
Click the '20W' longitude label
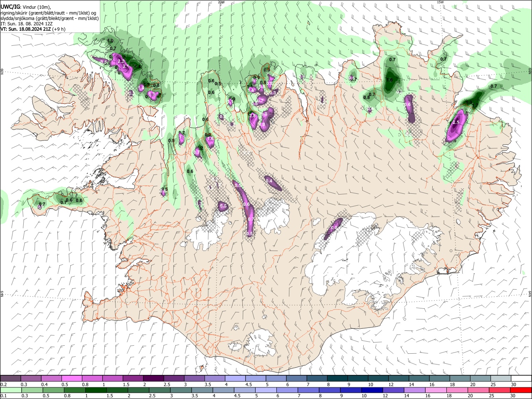(x=221, y=2)
